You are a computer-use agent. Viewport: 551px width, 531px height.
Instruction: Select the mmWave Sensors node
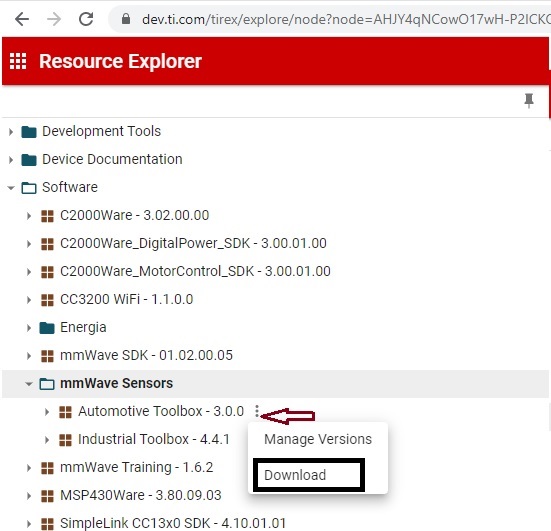coord(117,383)
